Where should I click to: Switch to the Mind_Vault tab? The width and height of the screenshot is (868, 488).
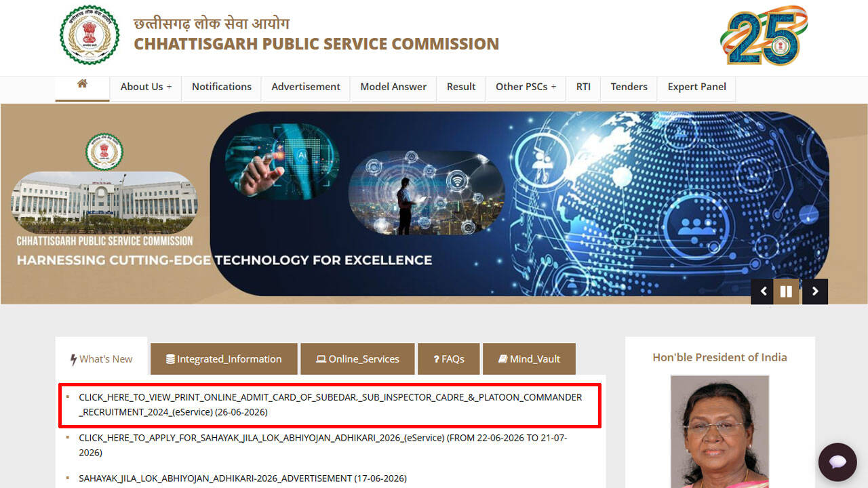coord(529,359)
